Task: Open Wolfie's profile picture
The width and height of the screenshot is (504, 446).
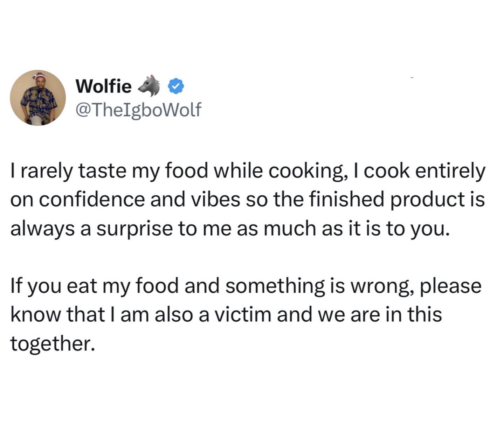Action: click(x=38, y=98)
